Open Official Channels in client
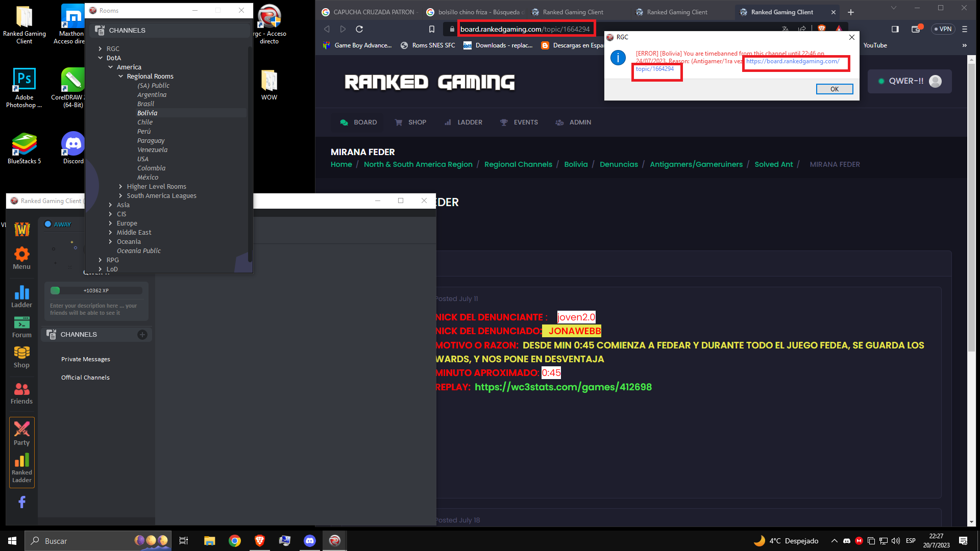This screenshot has width=980, height=551. [x=85, y=378]
